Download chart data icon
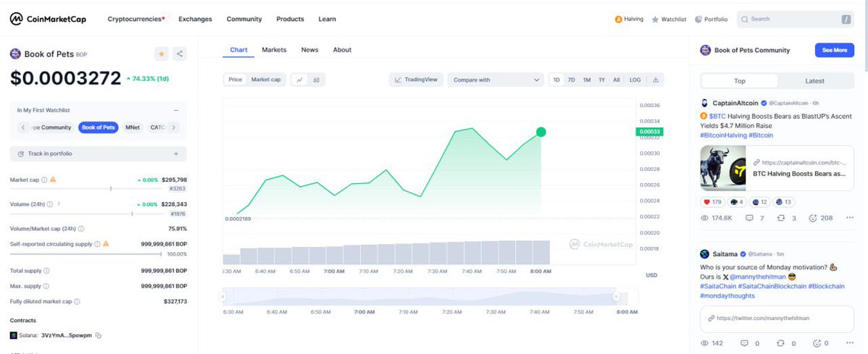 [x=655, y=80]
